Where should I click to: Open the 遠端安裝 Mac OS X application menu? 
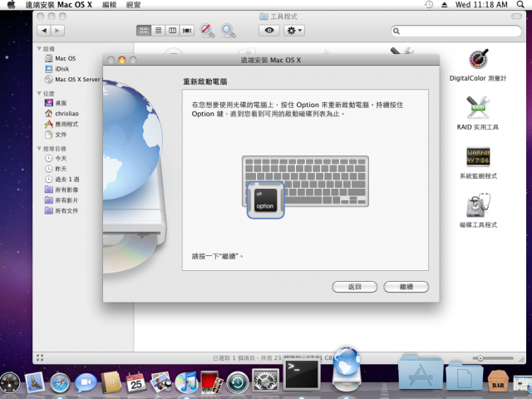click(59, 4)
